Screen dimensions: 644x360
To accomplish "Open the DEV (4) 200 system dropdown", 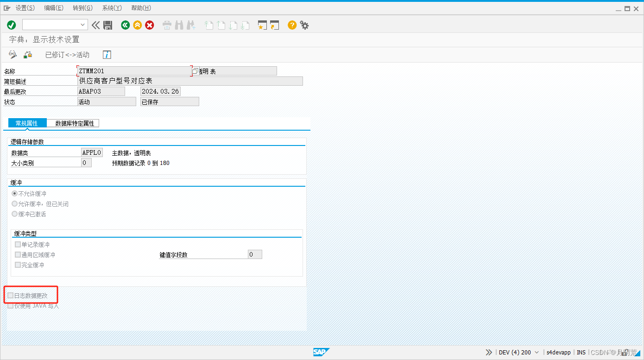I will point(519,352).
